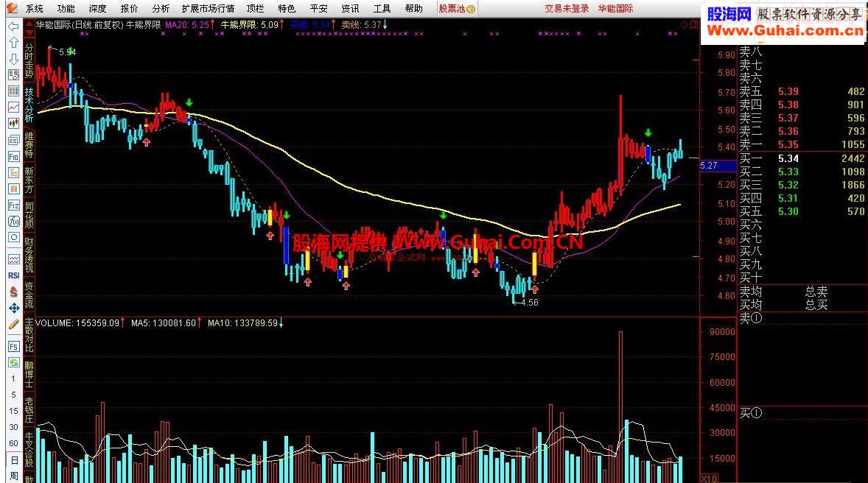Open the 功能 menu
The image size is (868, 483).
coord(66,8)
